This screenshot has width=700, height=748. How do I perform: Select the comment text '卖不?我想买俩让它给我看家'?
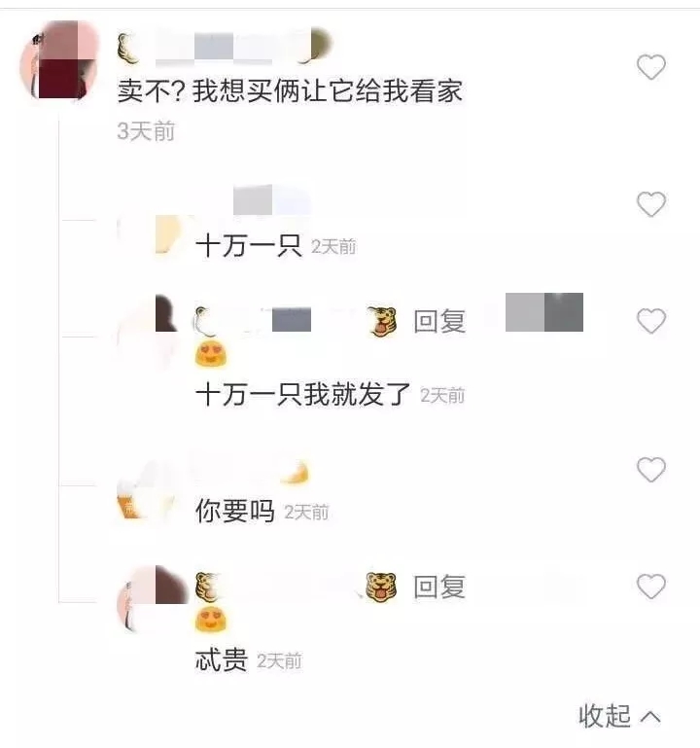(x=290, y=90)
